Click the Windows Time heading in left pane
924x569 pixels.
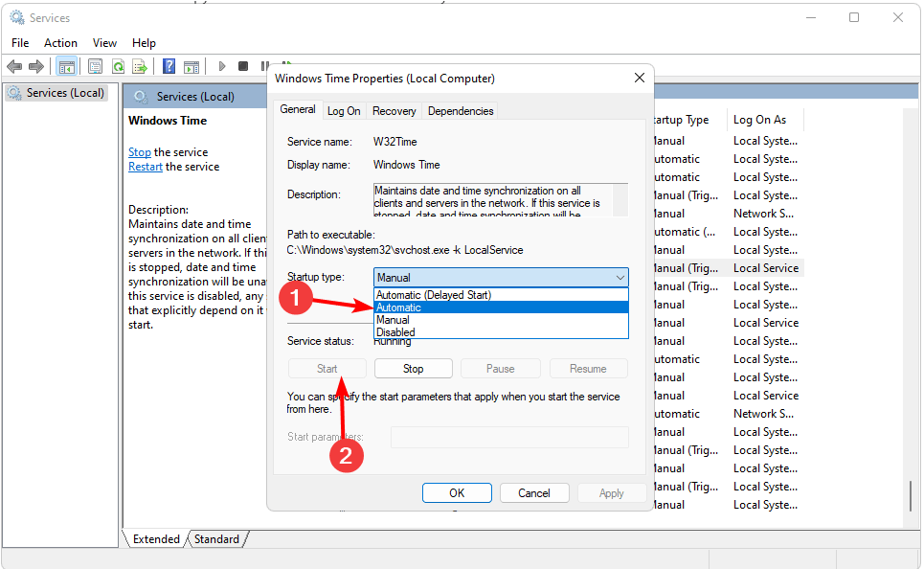(168, 121)
